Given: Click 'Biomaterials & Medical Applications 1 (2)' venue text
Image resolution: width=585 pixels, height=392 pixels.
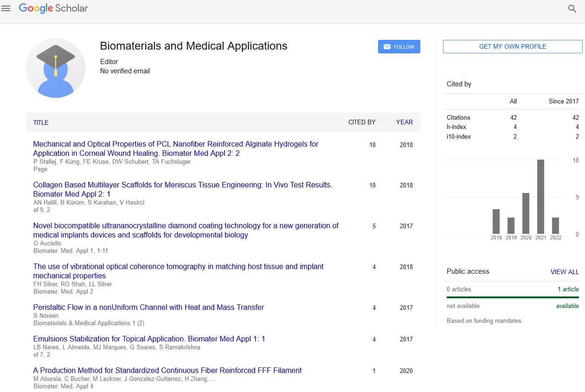Looking at the screenshot, I should pos(89,323).
